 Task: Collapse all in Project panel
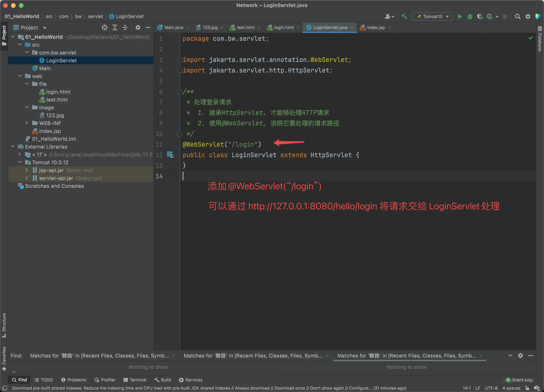click(x=125, y=28)
